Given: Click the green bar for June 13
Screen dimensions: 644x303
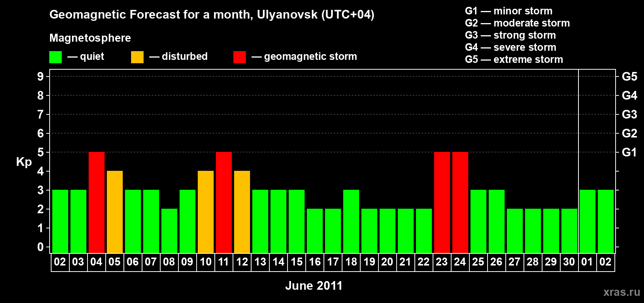Looking at the screenshot, I should (x=260, y=221).
